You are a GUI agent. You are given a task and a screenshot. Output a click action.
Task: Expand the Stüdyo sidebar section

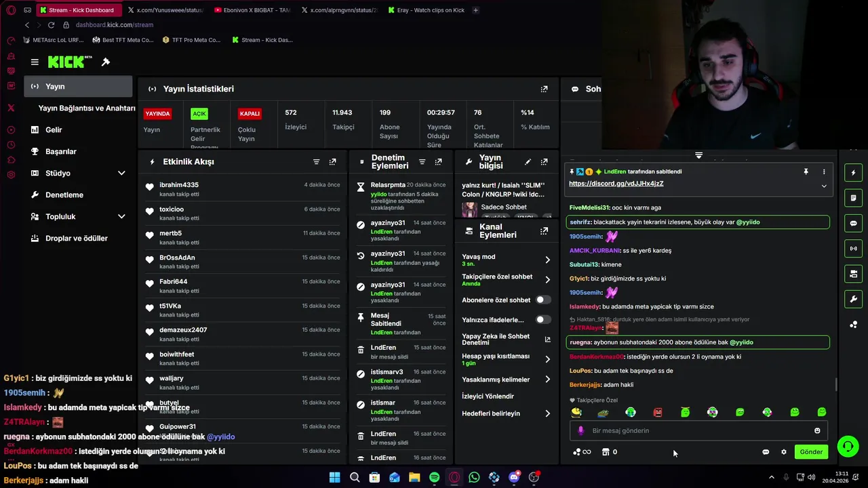tap(121, 174)
